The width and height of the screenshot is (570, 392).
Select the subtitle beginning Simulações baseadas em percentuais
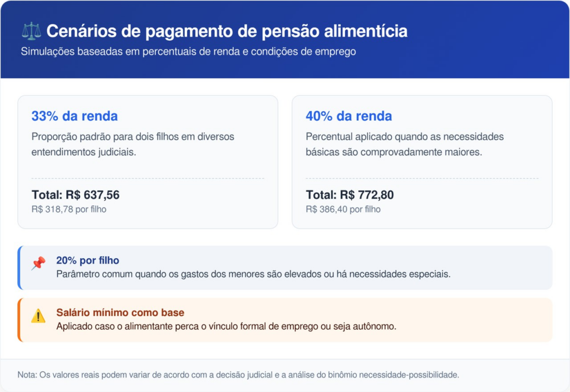(x=188, y=52)
